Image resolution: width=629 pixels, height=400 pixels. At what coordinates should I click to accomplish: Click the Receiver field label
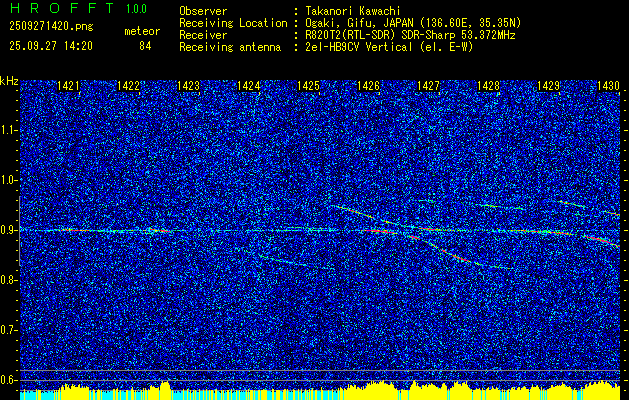click(203, 35)
